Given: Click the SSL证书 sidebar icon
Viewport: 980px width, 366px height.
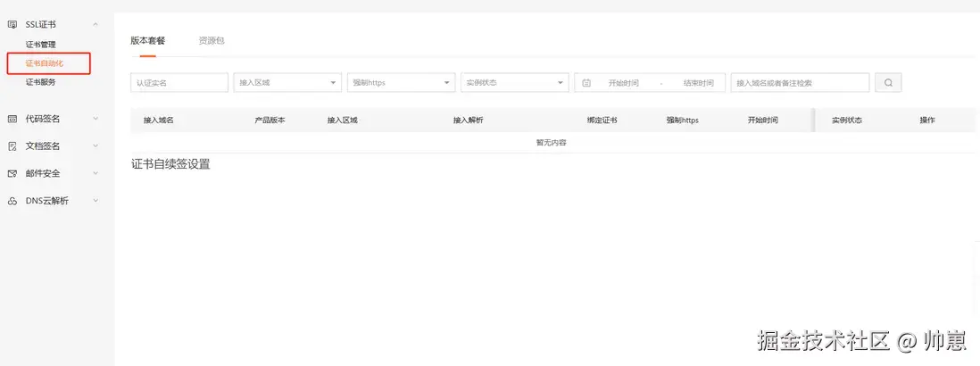Looking at the screenshot, I should click(12, 24).
